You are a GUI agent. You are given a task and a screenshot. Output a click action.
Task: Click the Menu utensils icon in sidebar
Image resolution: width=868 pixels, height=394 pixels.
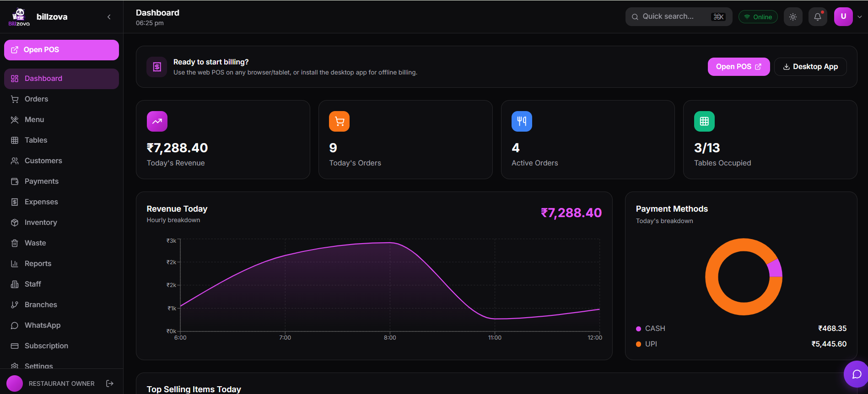tap(15, 120)
